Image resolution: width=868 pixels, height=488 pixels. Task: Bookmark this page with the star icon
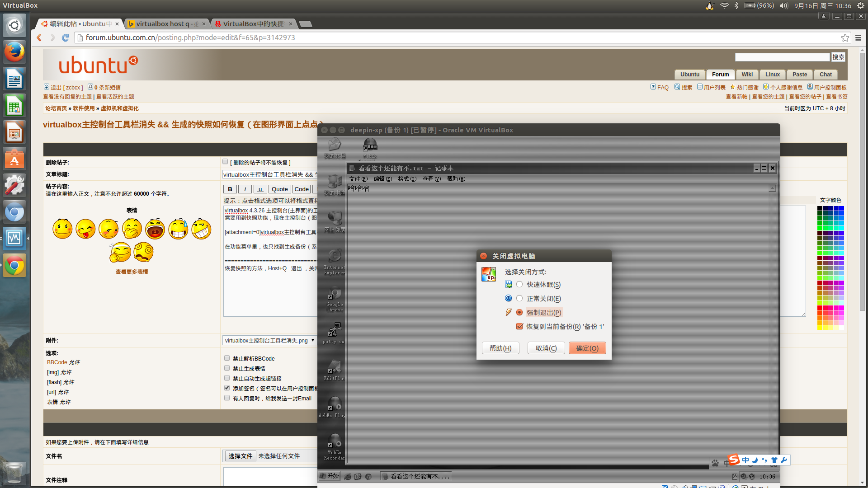point(845,38)
